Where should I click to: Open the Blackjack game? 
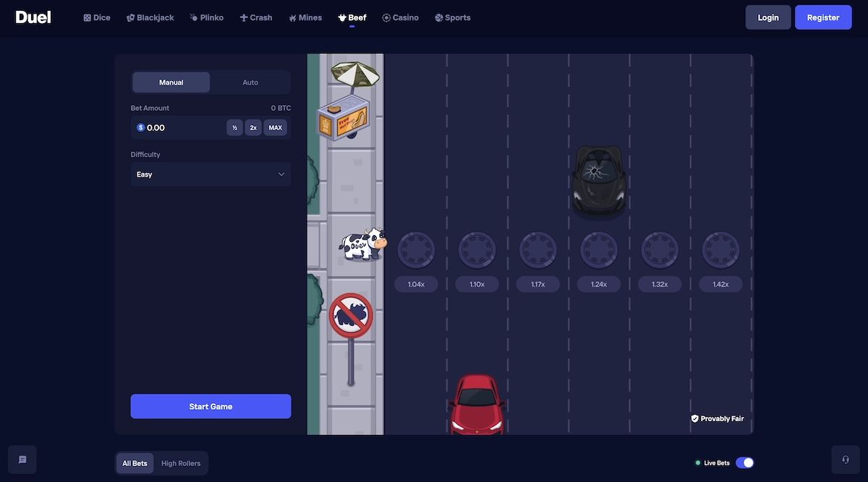(150, 17)
